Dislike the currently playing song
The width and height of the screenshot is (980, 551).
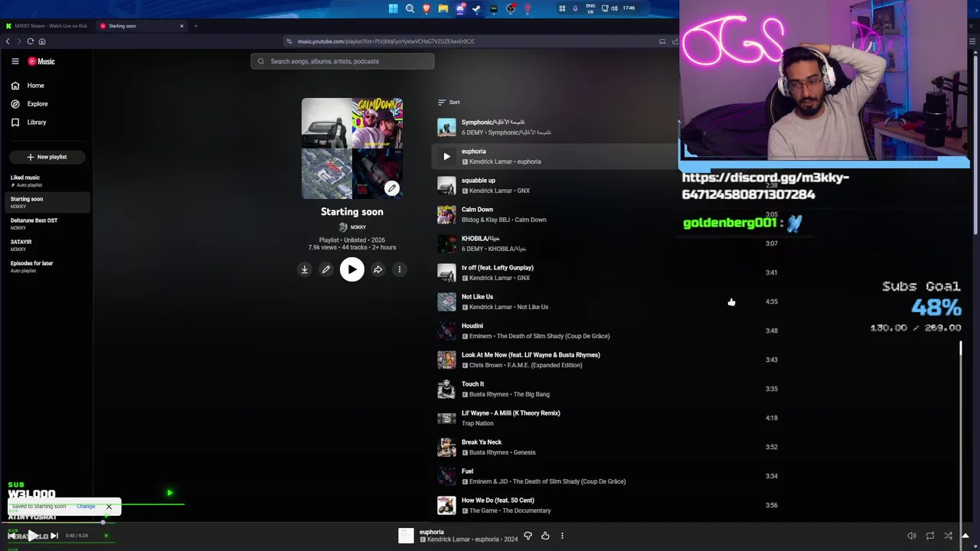point(528,536)
